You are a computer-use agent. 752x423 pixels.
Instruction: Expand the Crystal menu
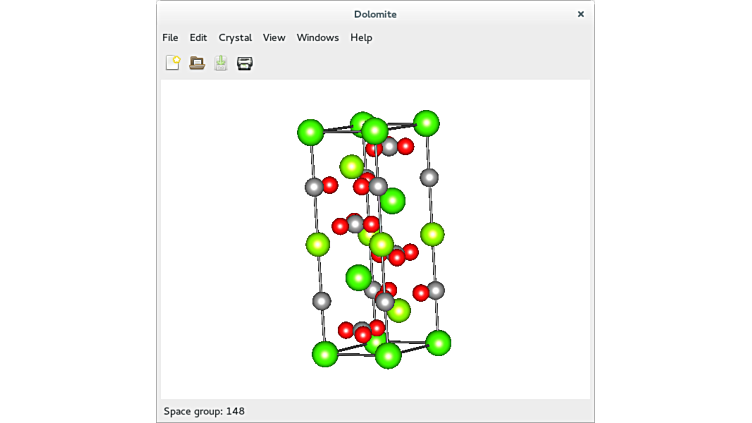click(235, 38)
